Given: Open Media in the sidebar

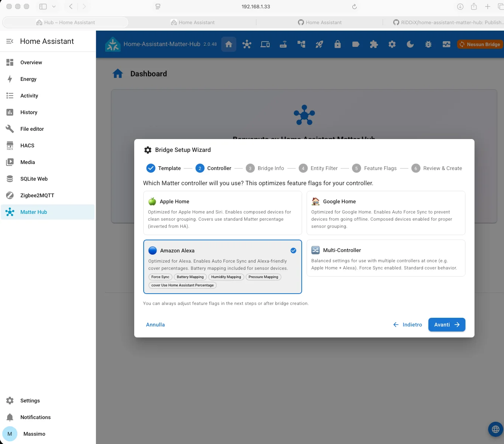Looking at the screenshot, I should (x=48, y=162).
